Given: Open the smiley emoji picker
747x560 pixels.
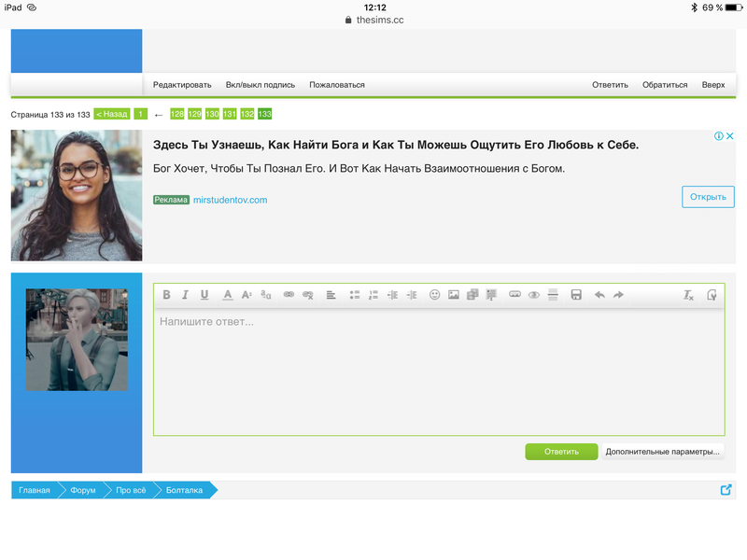Looking at the screenshot, I should [434, 295].
